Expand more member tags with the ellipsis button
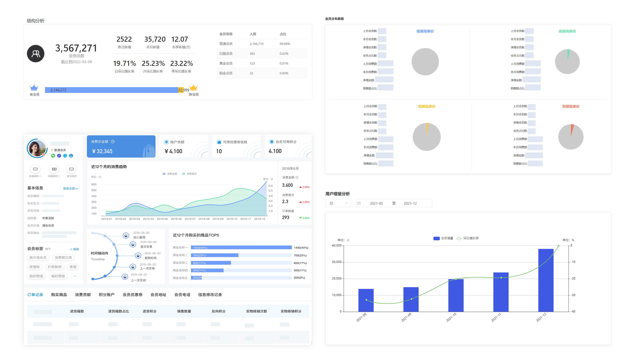Viewport: 644px width, 361px height. [75, 276]
